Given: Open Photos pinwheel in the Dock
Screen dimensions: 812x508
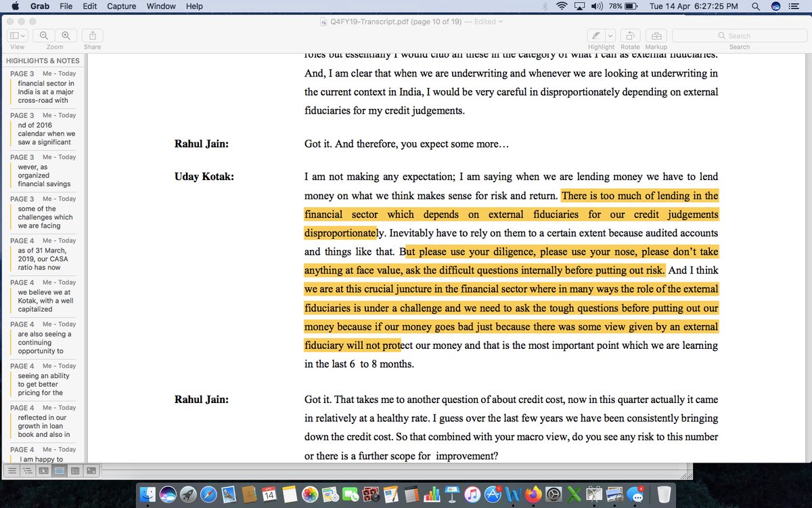Looking at the screenshot, I should (310, 494).
